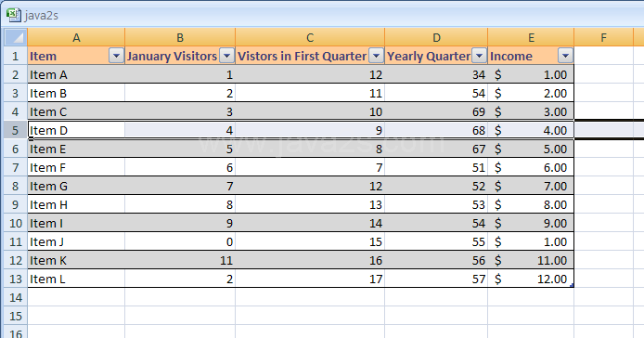
Task: Click the Yearly Quarter header cell
Action: [x=436, y=56]
